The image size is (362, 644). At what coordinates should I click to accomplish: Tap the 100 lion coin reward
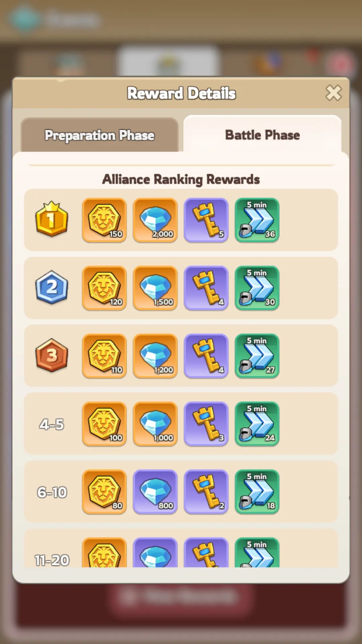point(104,424)
